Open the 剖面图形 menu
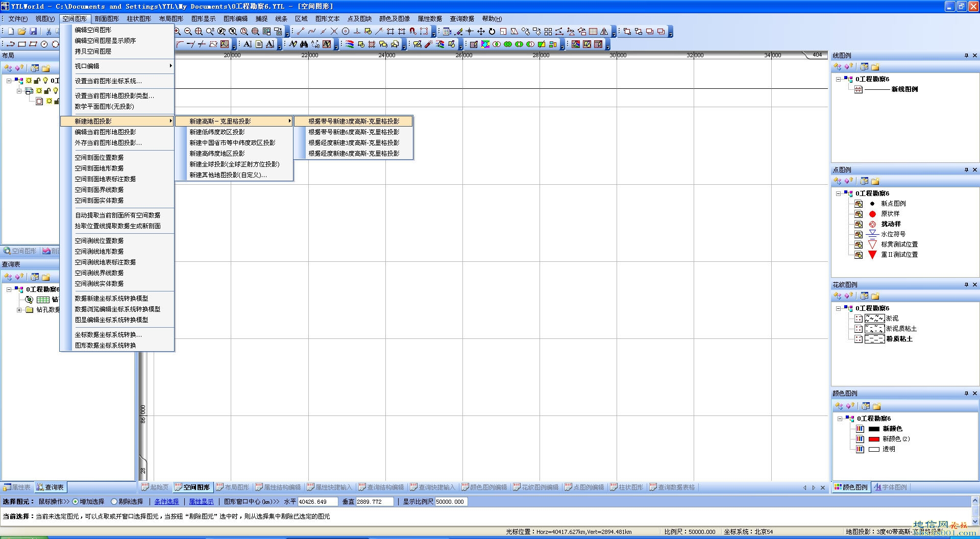 pyautogui.click(x=107, y=19)
